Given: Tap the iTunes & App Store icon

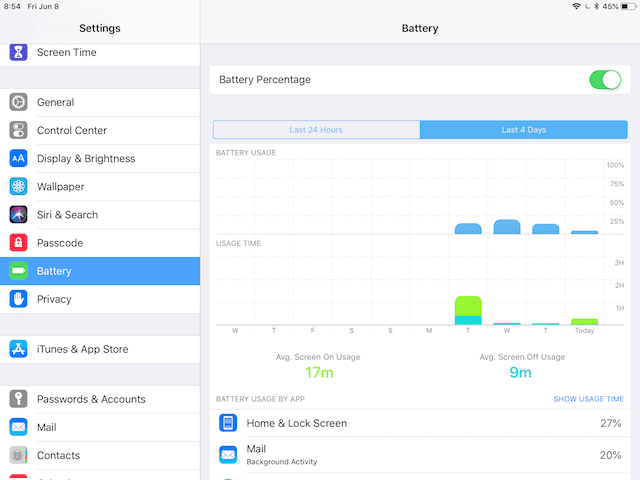Looking at the screenshot, I should pos(18,349).
